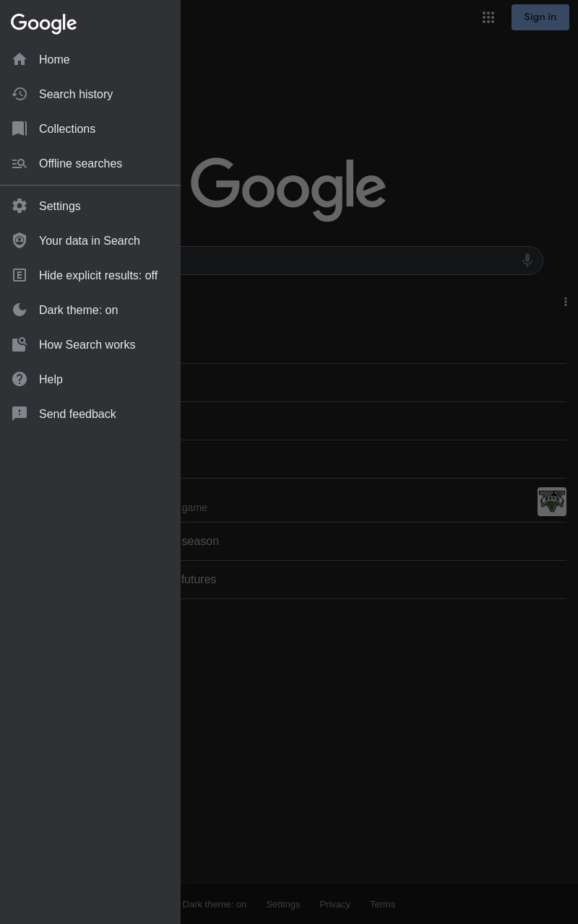Viewport: 578px width, 924px height.
Task: Click the Sign in button
Action: 540,17
